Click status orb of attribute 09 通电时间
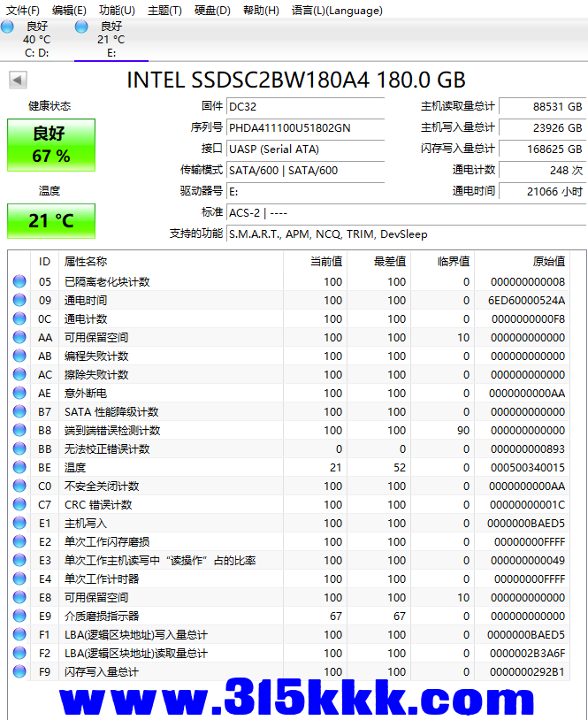Image resolution: width=588 pixels, height=720 pixels. [x=19, y=301]
